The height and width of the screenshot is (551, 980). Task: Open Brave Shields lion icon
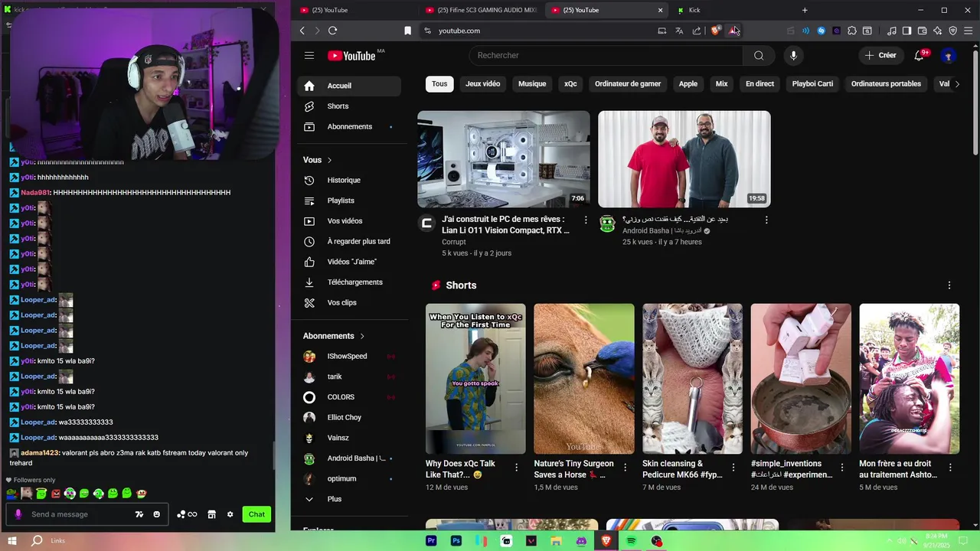click(716, 31)
